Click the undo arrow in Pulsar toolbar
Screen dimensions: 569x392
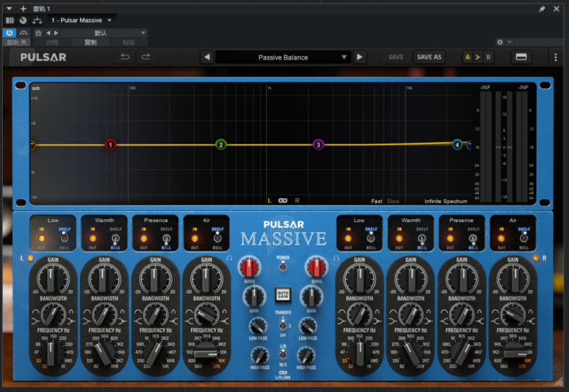[125, 57]
